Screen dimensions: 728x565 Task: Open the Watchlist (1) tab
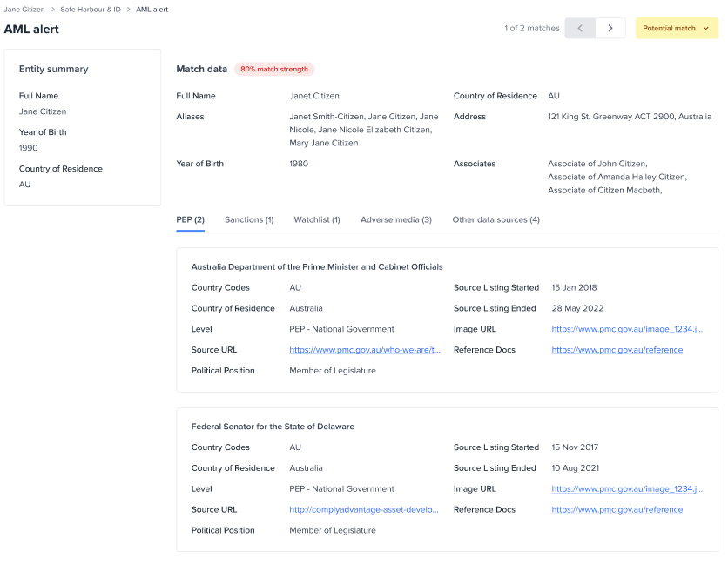point(317,219)
